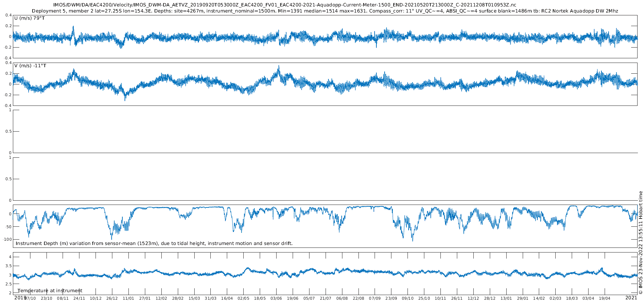Click the '18/05' date tick label

[x=260, y=298]
